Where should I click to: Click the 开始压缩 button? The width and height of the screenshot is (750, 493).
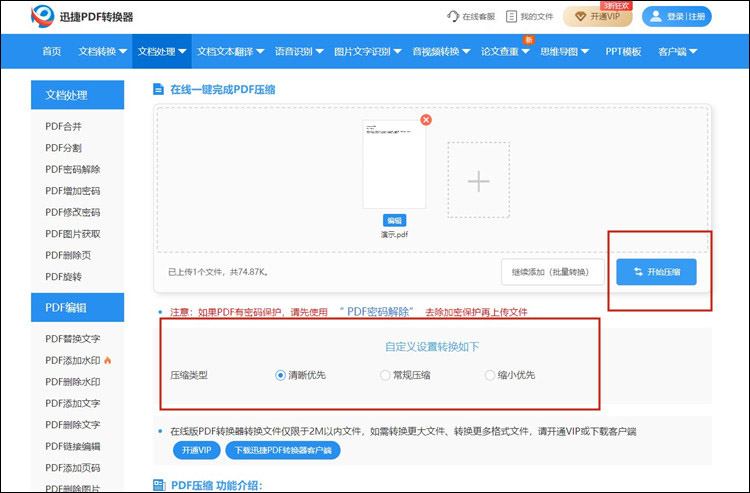(x=656, y=272)
